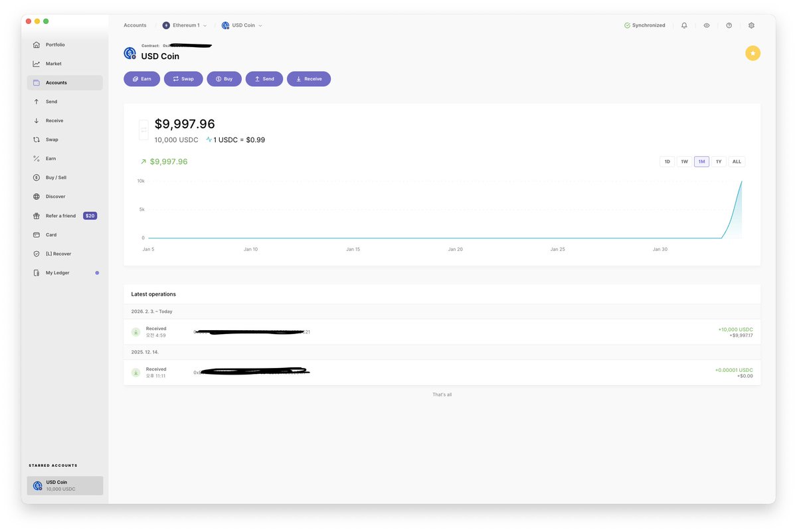
Task: Select USD Coin 10,000 USDC starred account
Action: click(65, 486)
